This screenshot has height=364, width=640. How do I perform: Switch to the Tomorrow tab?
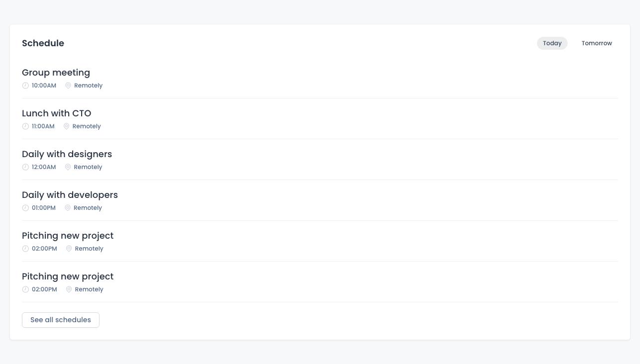click(597, 43)
